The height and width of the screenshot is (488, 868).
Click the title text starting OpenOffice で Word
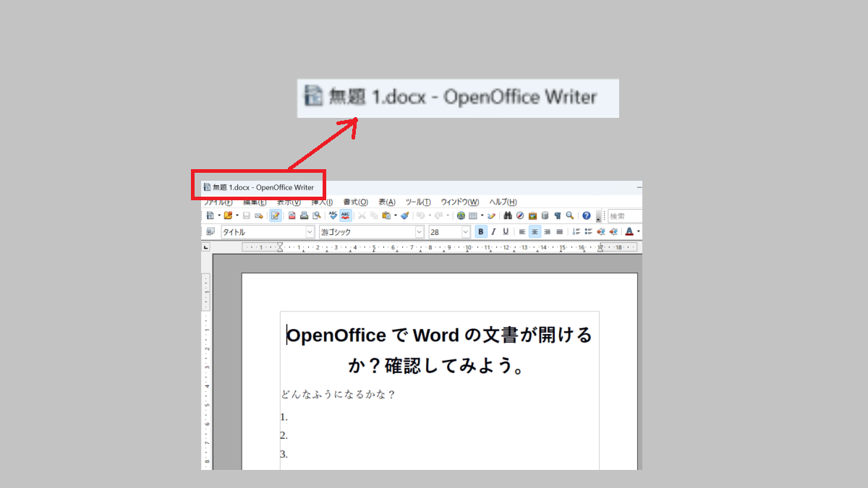pos(439,351)
